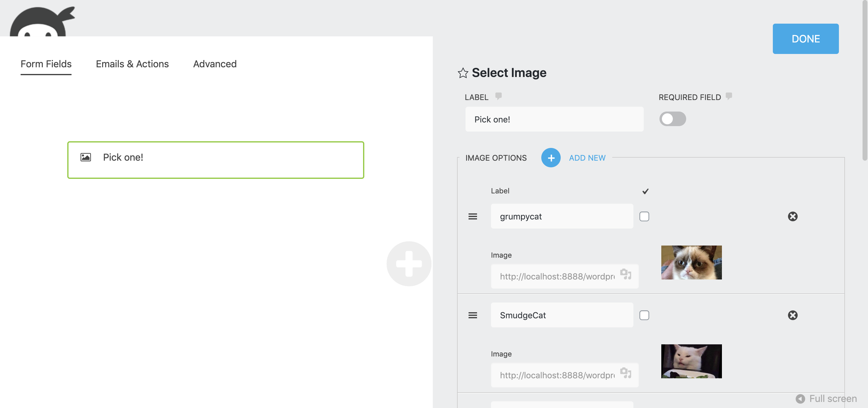Click the drag handle for SmudgeCat option
The height and width of the screenshot is (408, 868).
473,315
